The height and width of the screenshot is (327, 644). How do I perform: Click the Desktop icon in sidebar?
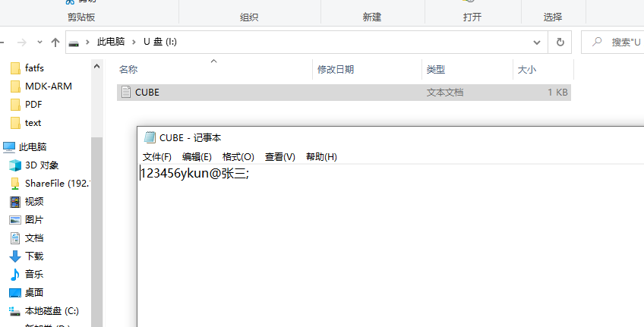pyautogui.click(x=15, y=293)
